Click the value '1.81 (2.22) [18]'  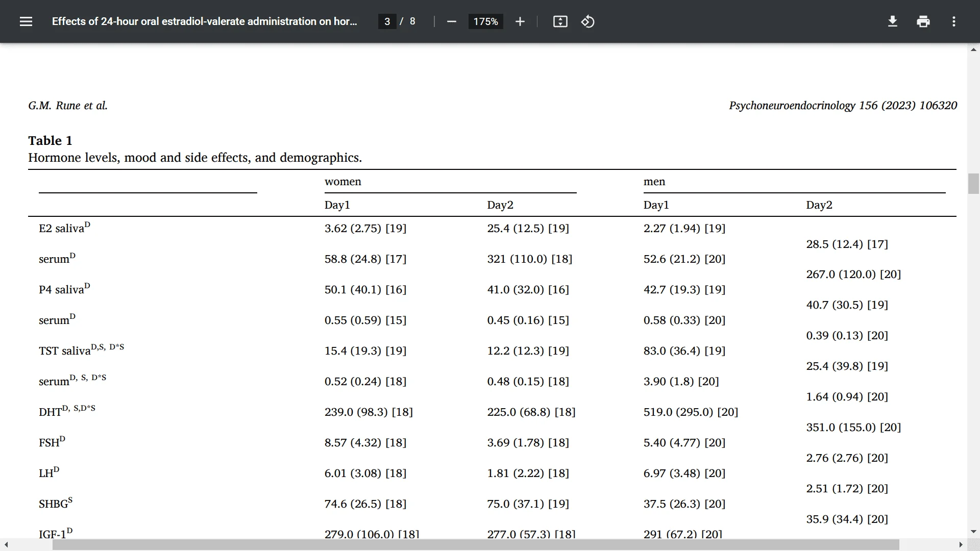tap(528, 473)
